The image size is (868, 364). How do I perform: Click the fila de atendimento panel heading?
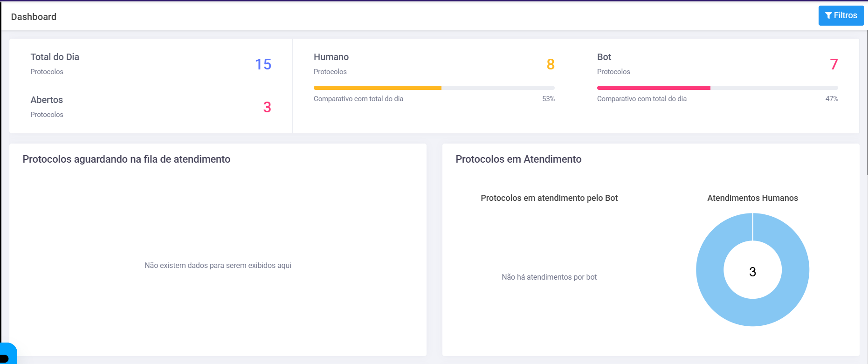pyautogui.click(x=126, y=159)
